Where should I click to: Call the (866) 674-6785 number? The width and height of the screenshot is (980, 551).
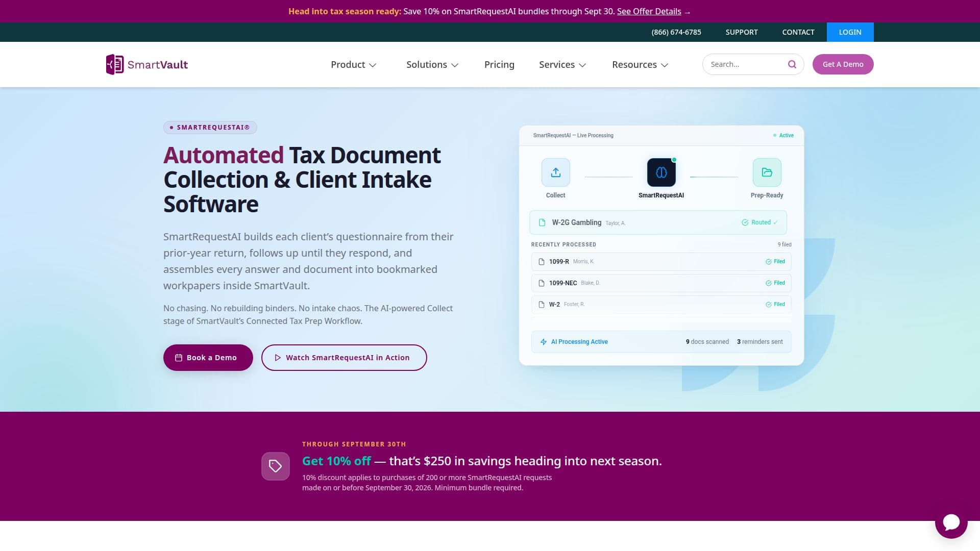click(x=676, y=32)
